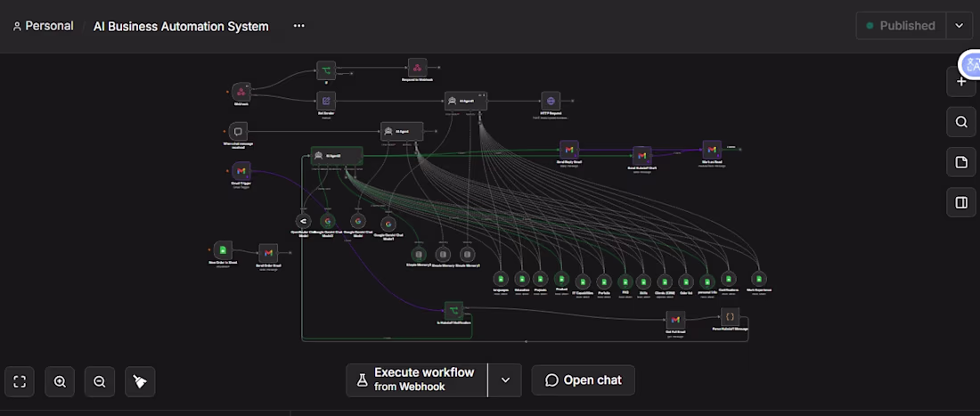Viewport: 980px width, 416px height.
Task: Select the Is Hubstaff Notification node
Action: pos(453,310)
